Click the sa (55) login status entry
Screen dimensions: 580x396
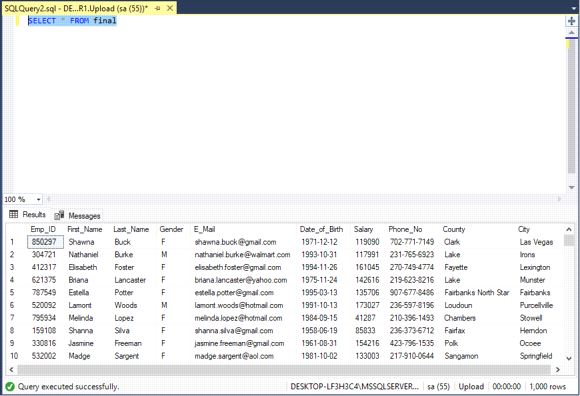click(438, 387)
